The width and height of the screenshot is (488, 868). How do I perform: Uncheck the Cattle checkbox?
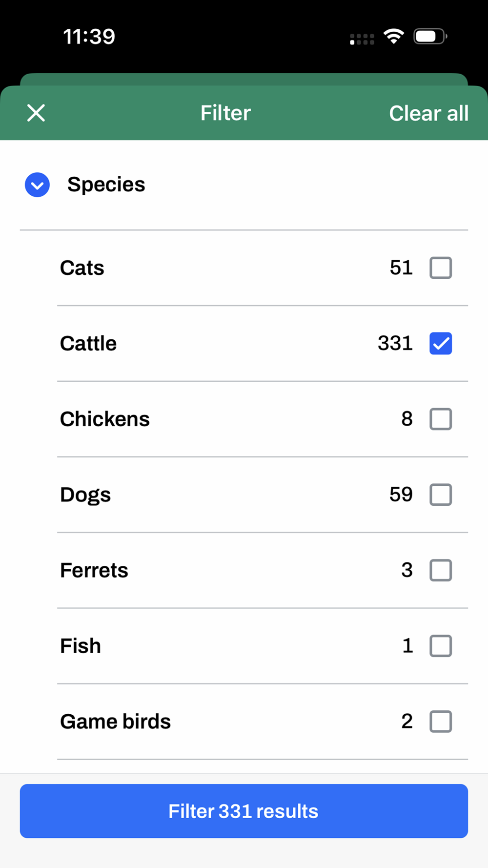click(x=440, y=343)
